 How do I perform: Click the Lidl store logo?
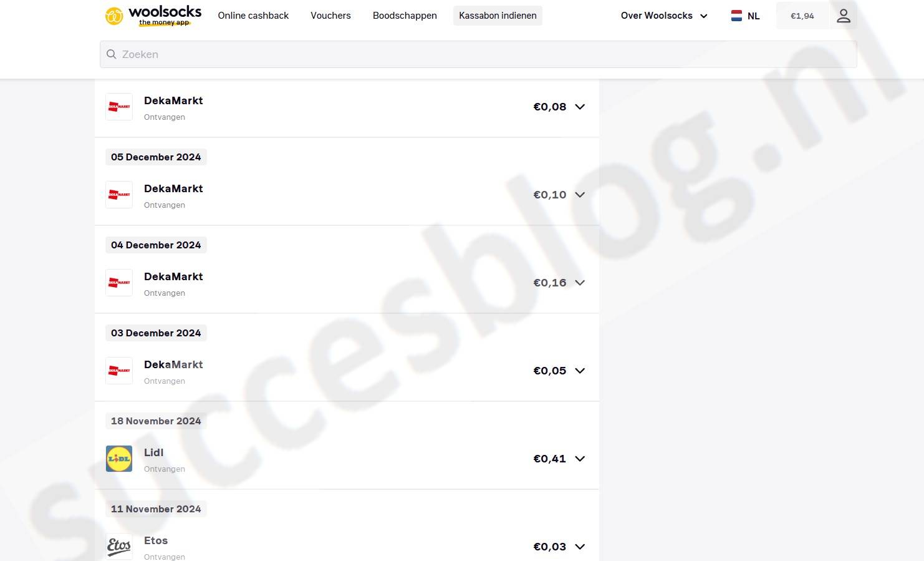(x=119, y=459)
